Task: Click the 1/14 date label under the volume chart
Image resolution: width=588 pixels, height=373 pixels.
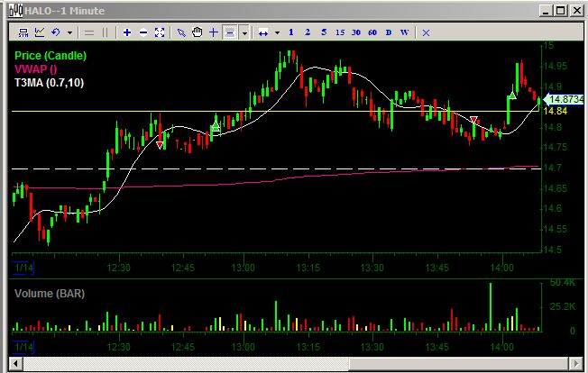Action: coord(23,347)
